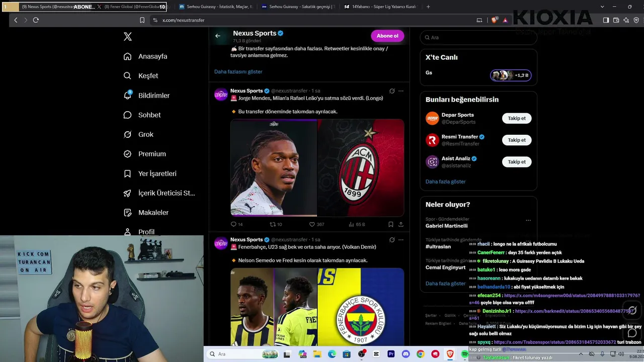This screenshot has width=644, height=362.
Task: Retweet the Rafael Leão tweet
Action: [x=273, y=224]
